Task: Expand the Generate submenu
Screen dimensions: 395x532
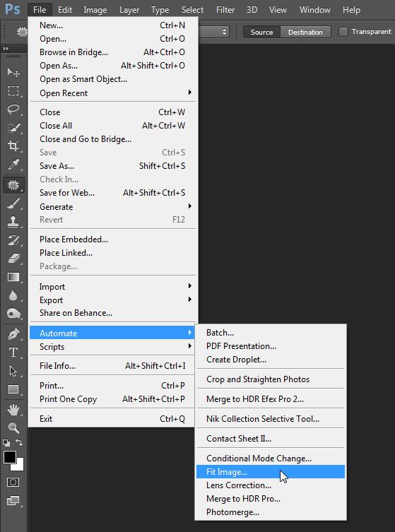Action: tap(112, 206)
